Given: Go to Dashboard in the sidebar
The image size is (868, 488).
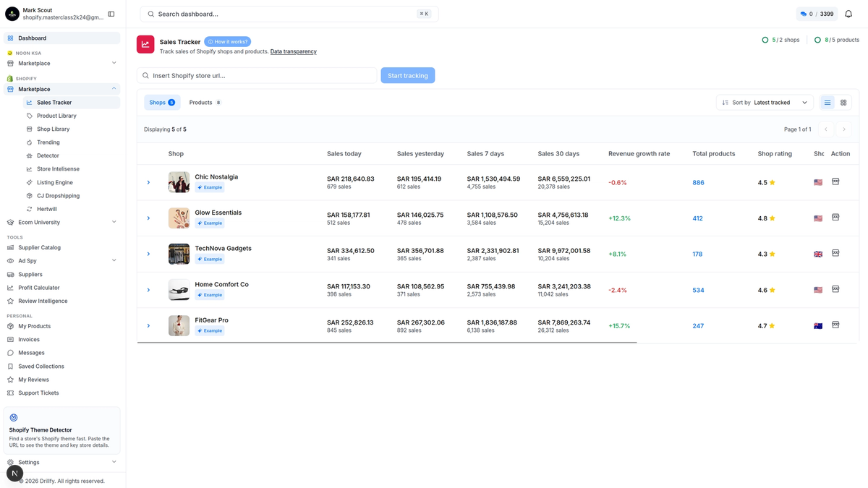Looking at the screenshot, I should tap(62, 38).
